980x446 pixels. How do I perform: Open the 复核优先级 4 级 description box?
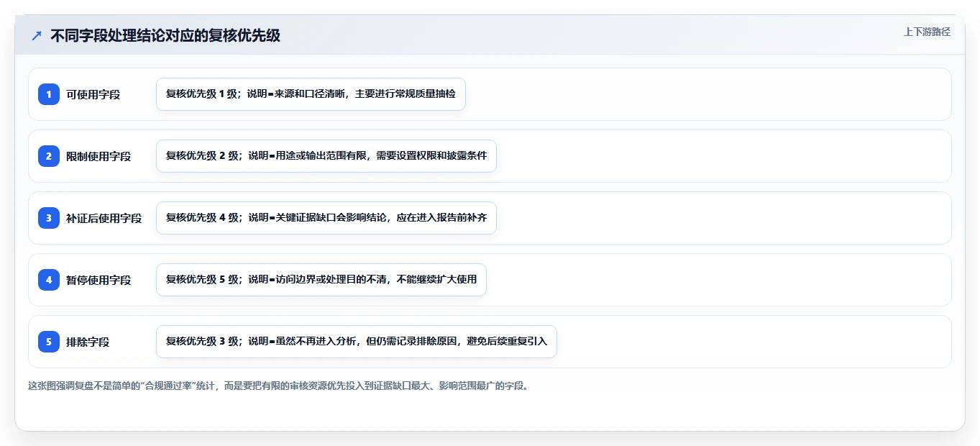click(x=326, y=218)
